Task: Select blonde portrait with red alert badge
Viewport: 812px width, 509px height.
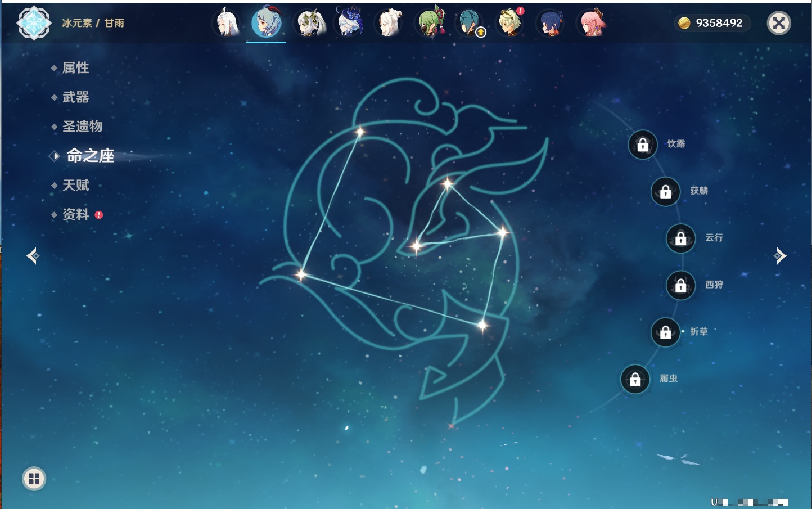Action: coord(510,22)
